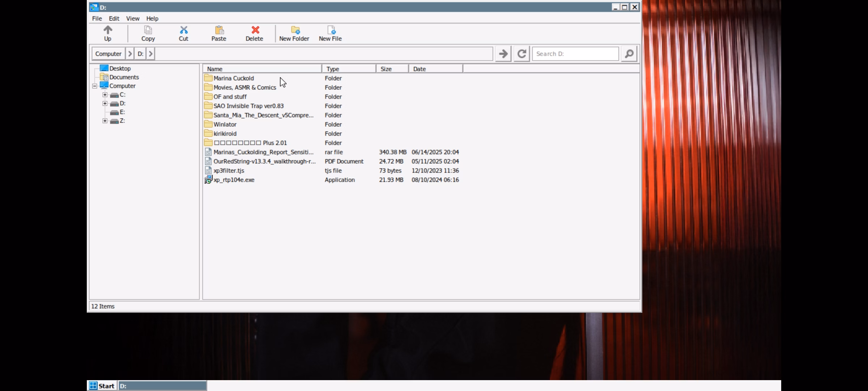Image resolution: width=868 pixels, height=391 pixels.
Task: Click inside the Search D: field
Action: tap(575, 54)
